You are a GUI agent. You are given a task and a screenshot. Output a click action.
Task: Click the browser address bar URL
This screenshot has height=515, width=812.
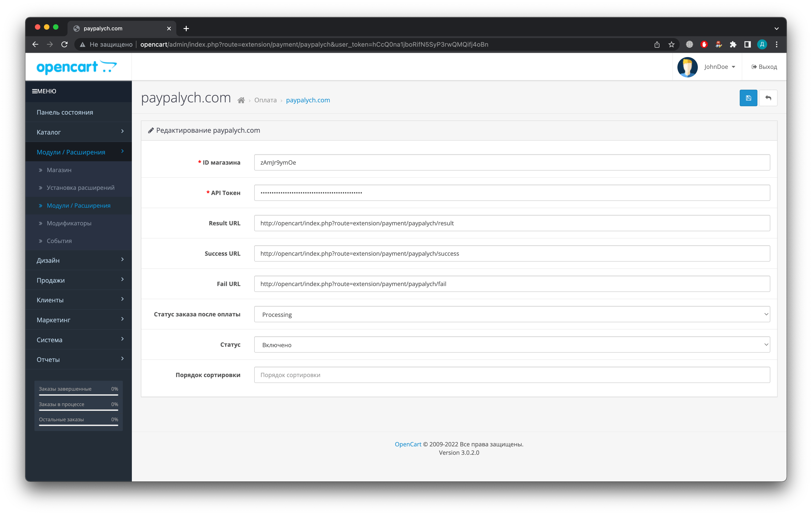tap(314, 44)
